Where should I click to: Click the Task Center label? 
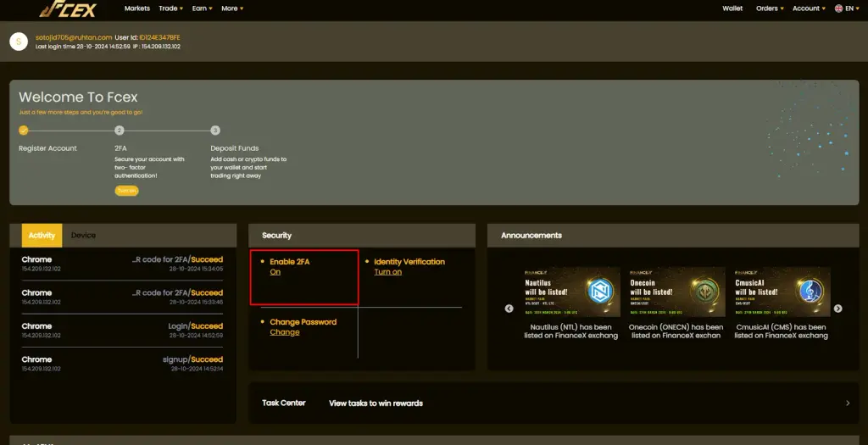pos(283,403)
